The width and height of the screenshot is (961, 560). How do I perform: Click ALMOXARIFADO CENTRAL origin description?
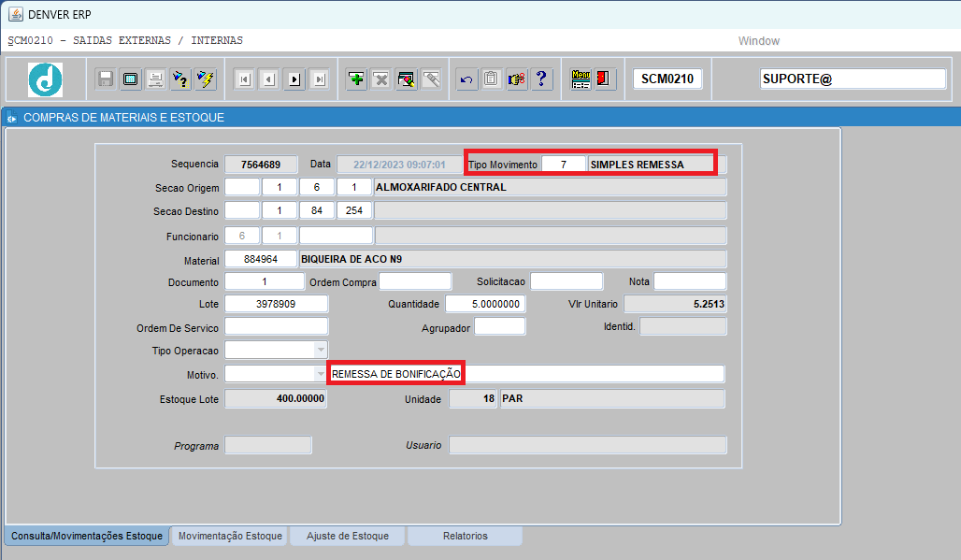[x=551, y=187]
